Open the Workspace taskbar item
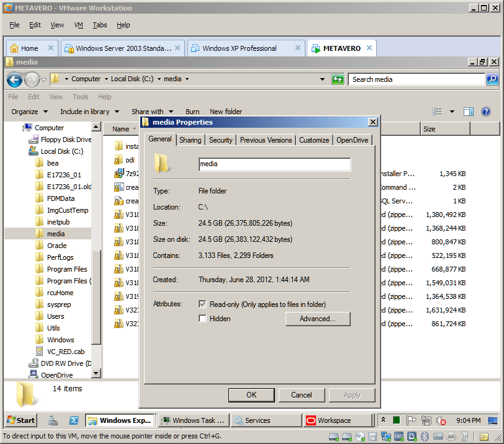Screen dimensions: 504x444 pos(337,420)
